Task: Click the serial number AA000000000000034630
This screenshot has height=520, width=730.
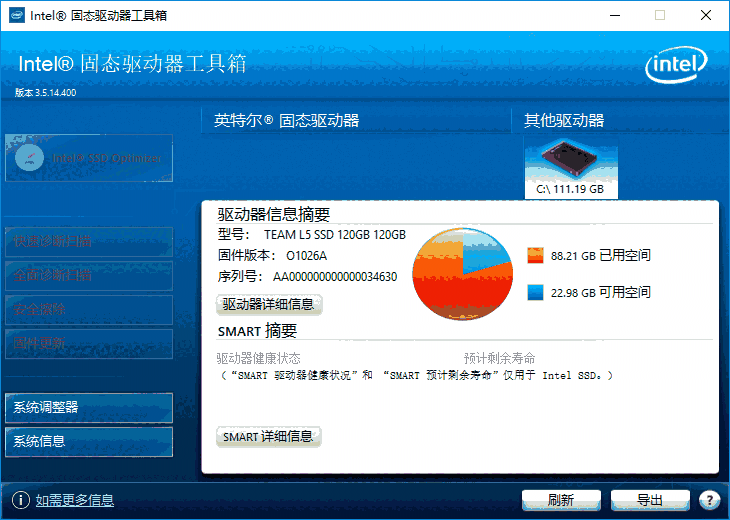Action: (x=335, y=277)
